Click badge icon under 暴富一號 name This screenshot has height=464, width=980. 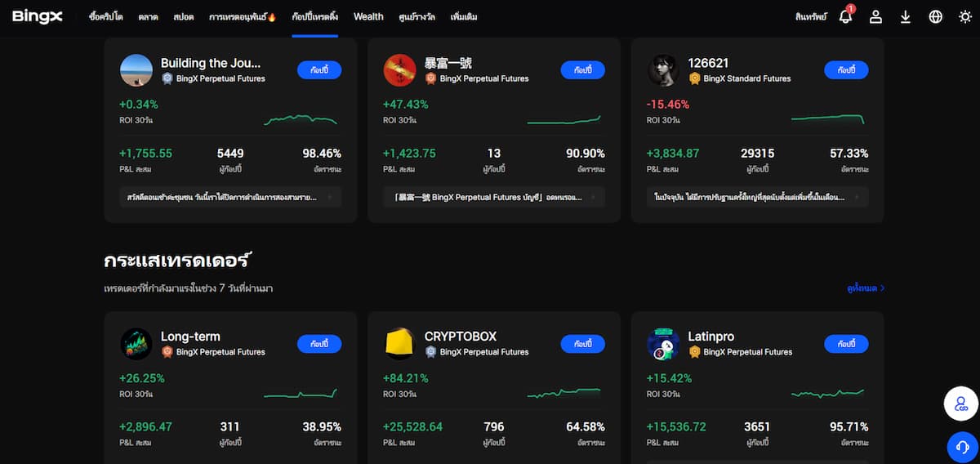coord(430,78)
